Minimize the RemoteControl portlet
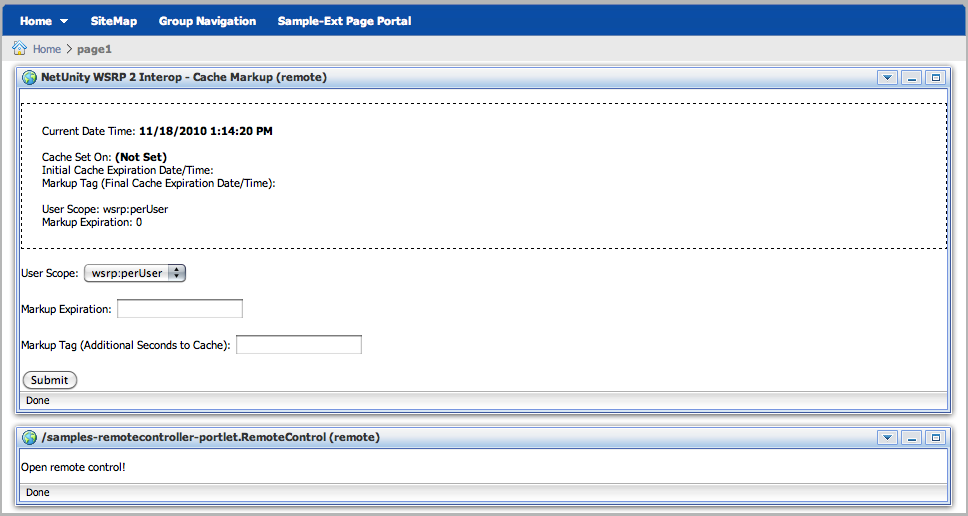Screen dimensions: 968x516 [911, 437]
